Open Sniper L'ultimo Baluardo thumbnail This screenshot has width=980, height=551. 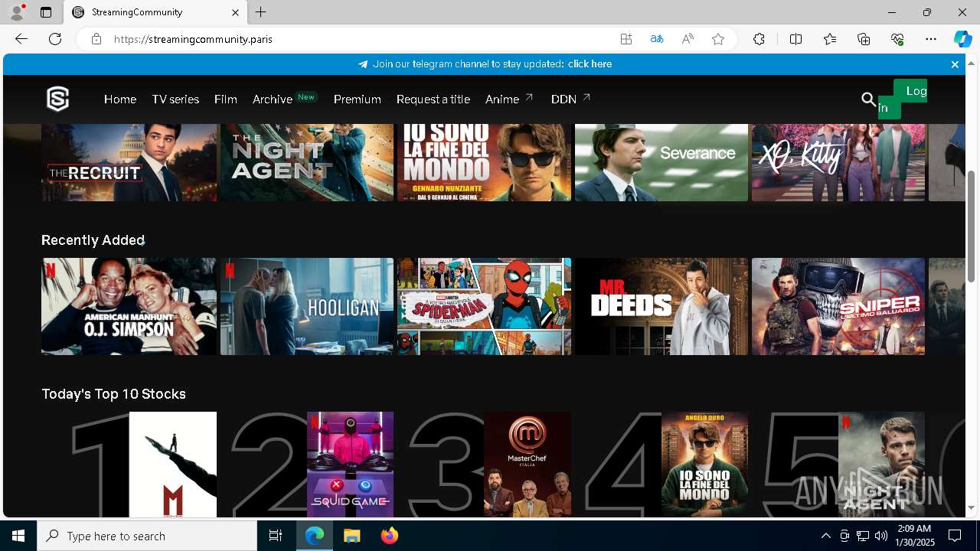point(838,306)
